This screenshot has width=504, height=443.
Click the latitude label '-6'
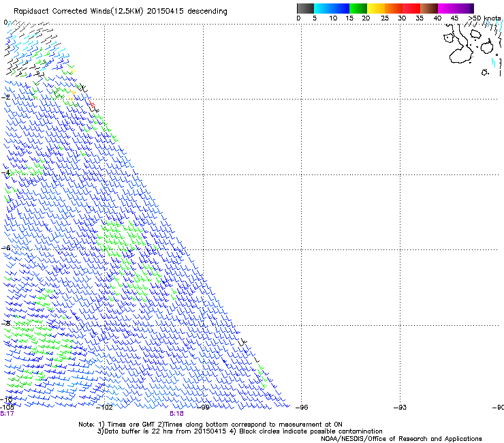(6, 248)
